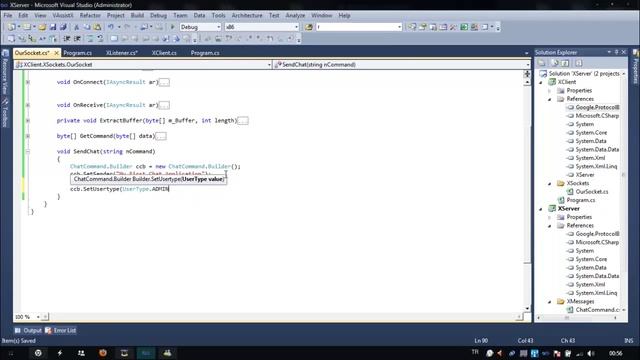The width and height of the screenshot is (640, 360).
Task: Expand the OnReceive method outline
Action: 28,105
